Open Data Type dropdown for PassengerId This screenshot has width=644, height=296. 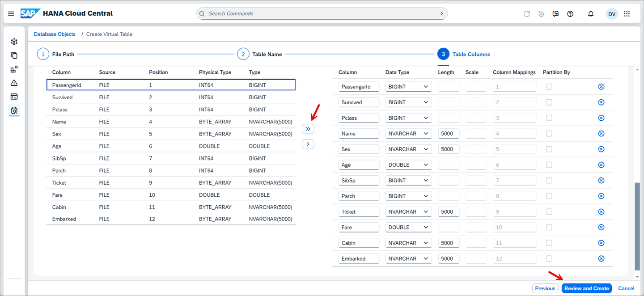pos(408,87)
